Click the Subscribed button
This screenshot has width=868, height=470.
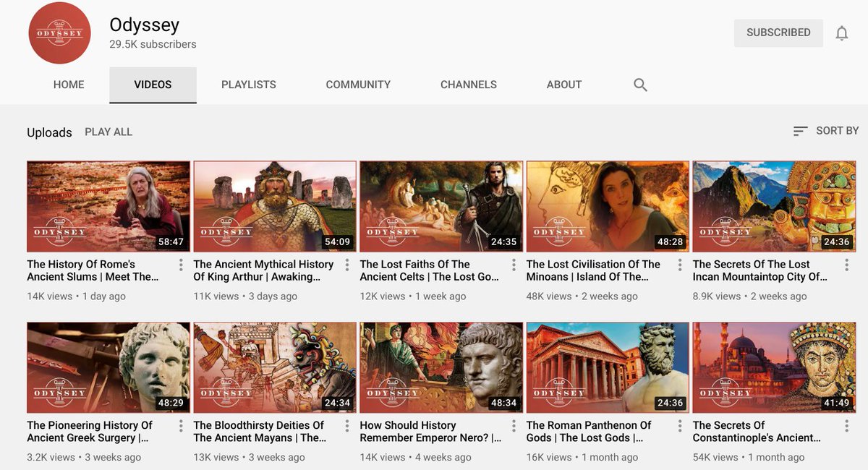point(778,33)
